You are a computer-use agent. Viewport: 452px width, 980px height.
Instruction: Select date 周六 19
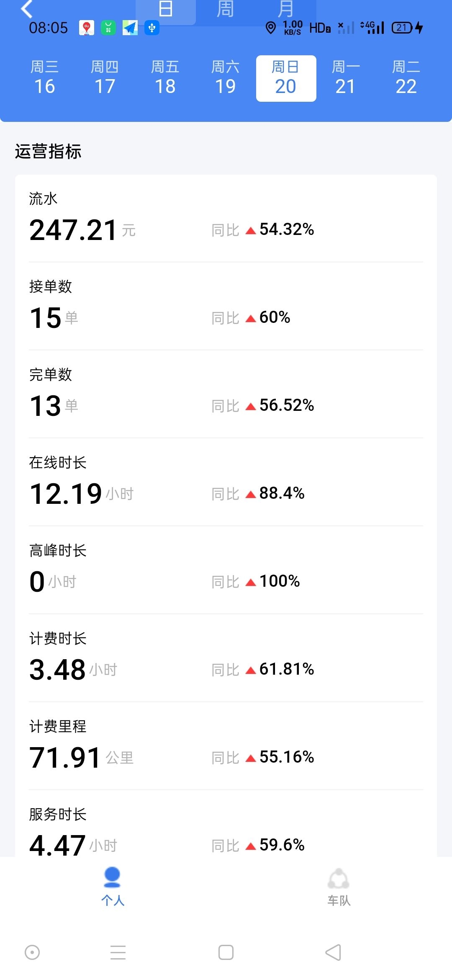point(225,78)
